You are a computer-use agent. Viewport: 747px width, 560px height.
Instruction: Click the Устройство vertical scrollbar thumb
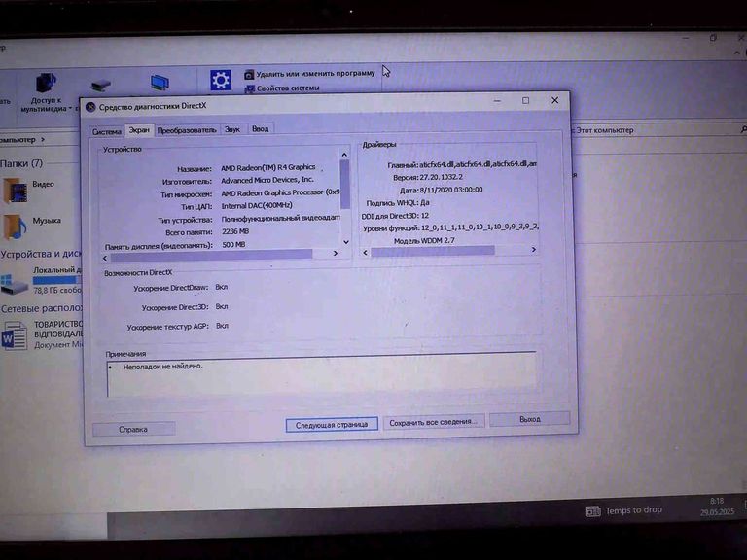click(x=345, y=184)
